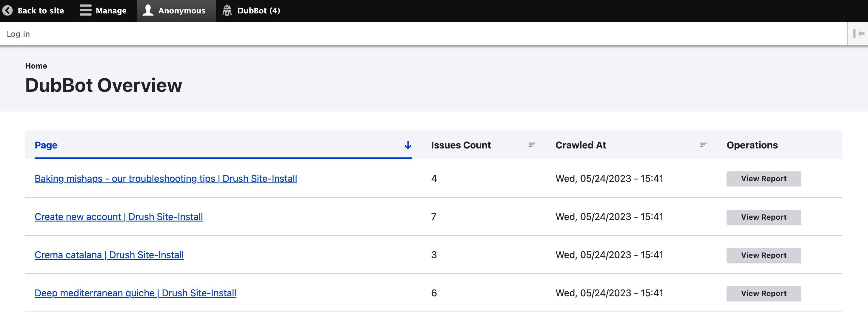Open the Baking mishaps troubleshooting page link
The height and width of the screenshot is (316, 868).
click(x=165, y=179)
